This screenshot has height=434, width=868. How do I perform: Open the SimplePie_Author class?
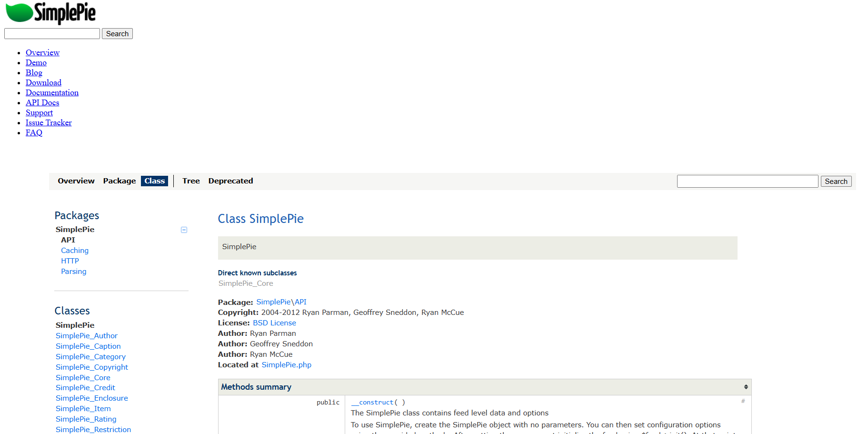pos(86,336)
